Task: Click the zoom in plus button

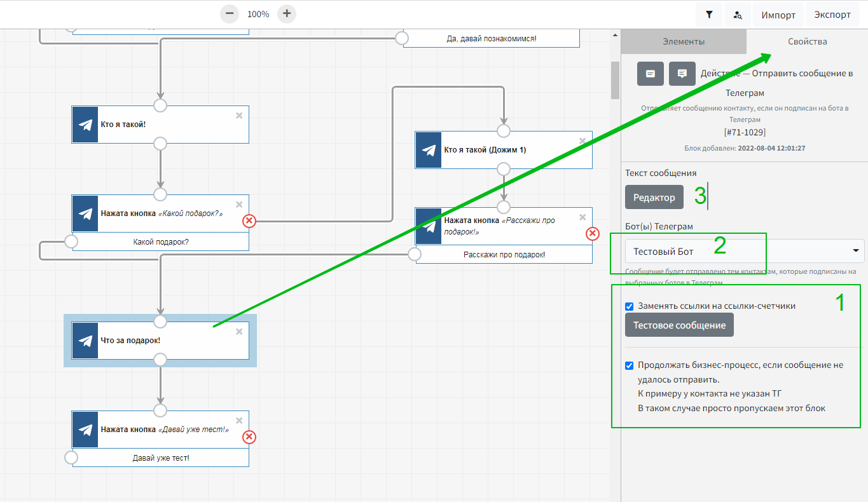Action: pyautogui.click(x=287, y=13)
